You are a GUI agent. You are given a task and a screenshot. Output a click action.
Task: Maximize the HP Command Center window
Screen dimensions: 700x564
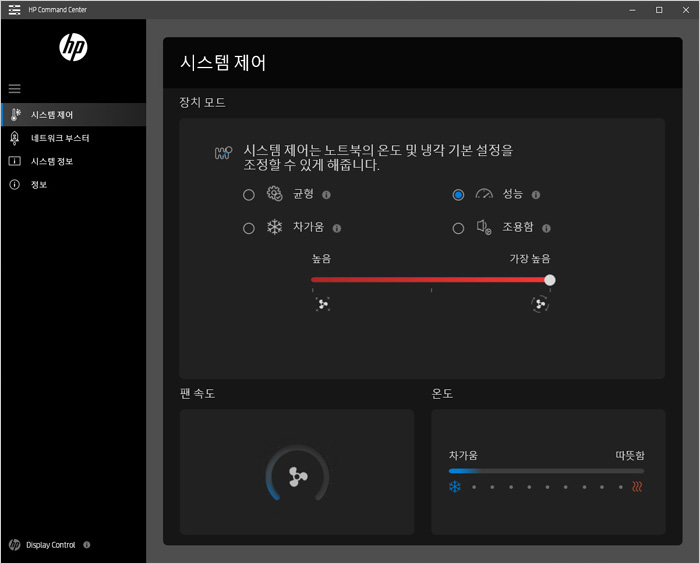coord(659,10)
